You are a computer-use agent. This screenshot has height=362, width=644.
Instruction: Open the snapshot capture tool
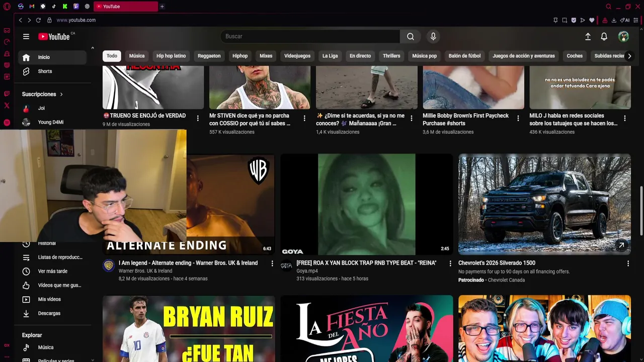pos(565,20)
